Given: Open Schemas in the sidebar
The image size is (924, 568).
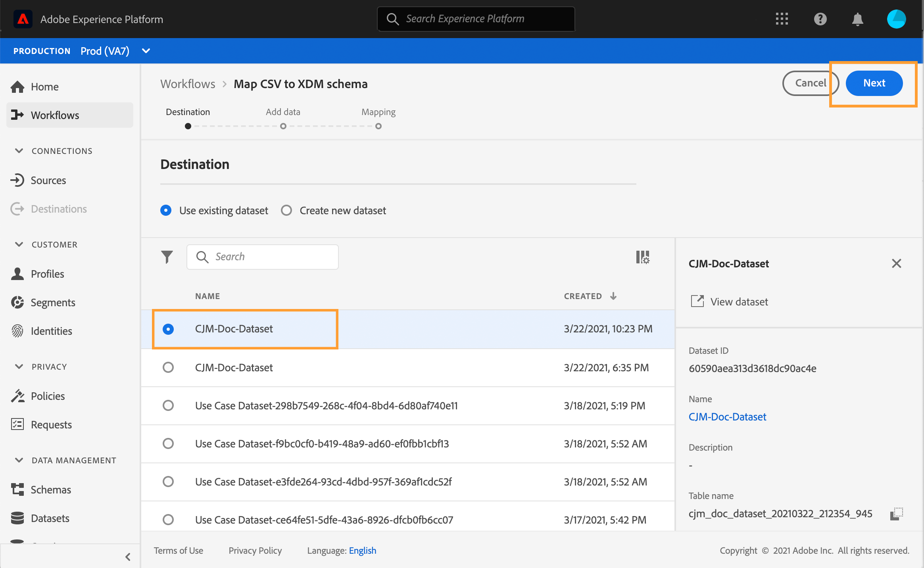Looking at the screenshot, I should (x=51, y=489).
